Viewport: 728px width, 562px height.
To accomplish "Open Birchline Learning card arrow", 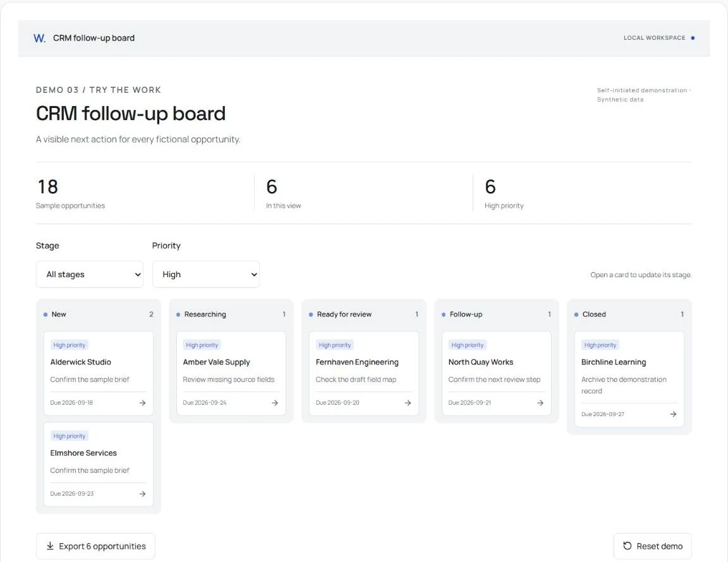I will (673, 414).
